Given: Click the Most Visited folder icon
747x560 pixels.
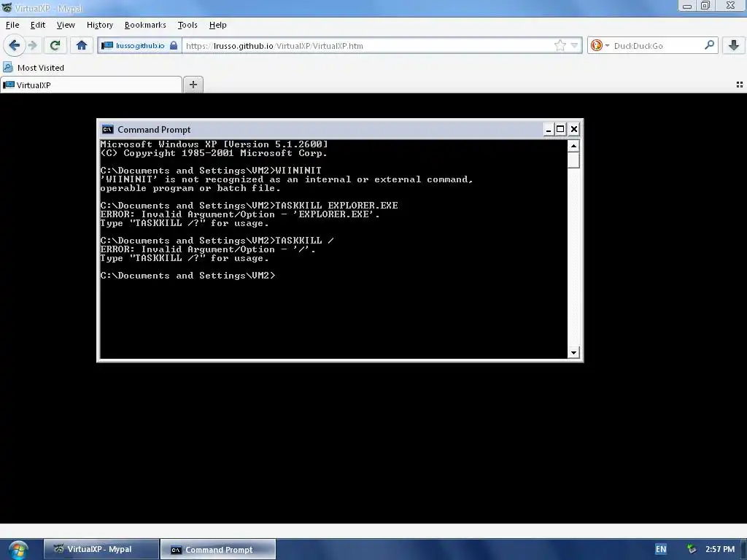Looking at the screenshot, I should point(8,67).
